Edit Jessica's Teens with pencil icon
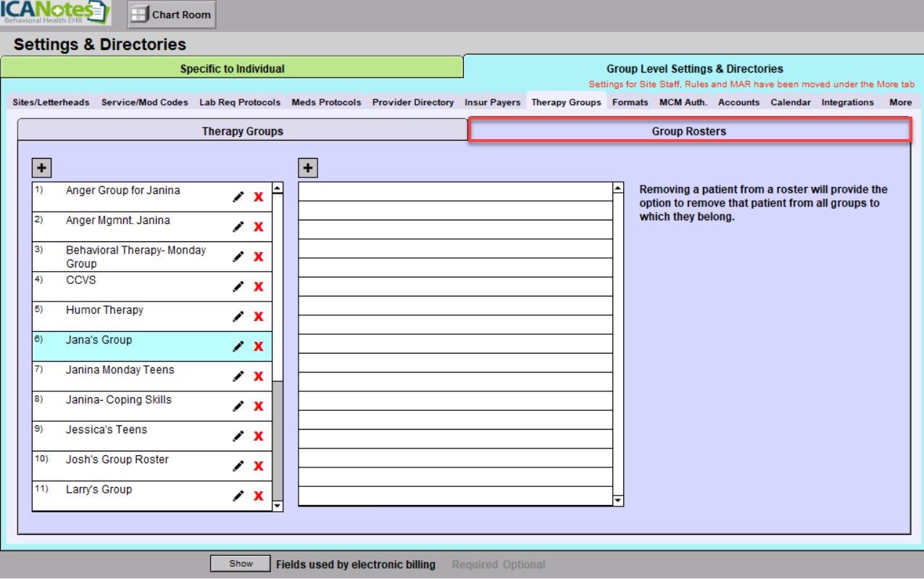Screen dimensions: 924x579 (x=238, y=436)
